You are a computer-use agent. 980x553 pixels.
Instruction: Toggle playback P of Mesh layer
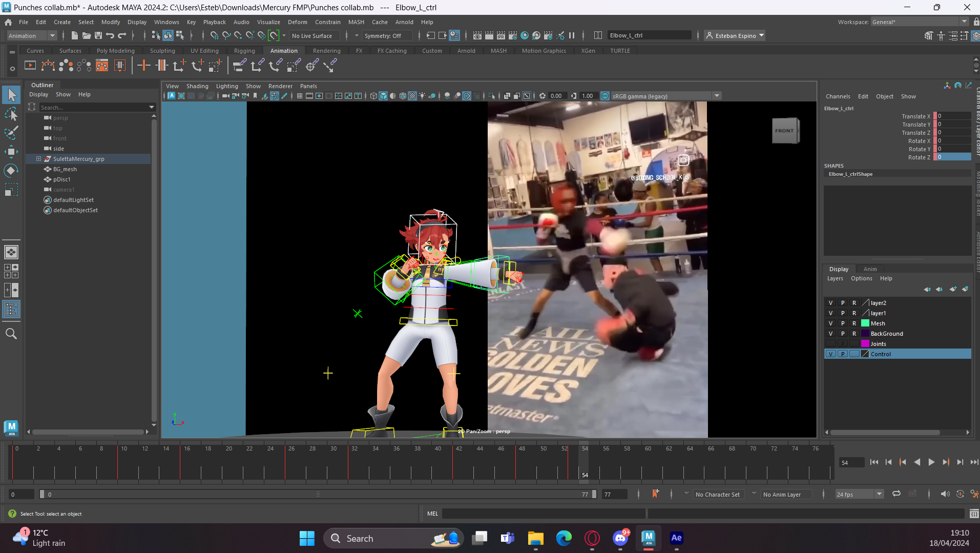843,323
